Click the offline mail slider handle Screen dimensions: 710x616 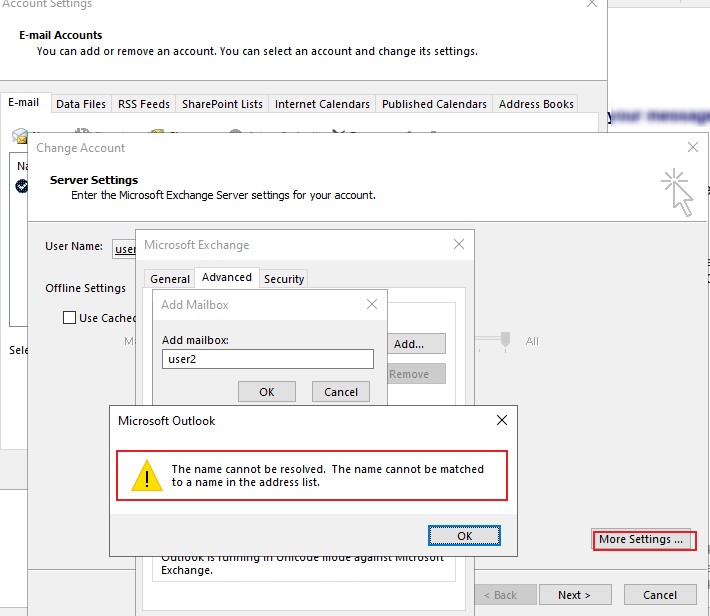click(x=505, y=339)
